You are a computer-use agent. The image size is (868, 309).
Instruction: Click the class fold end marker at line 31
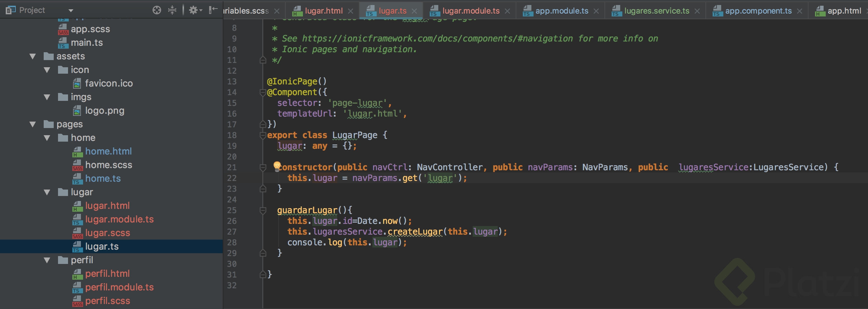tap(263, 275)
